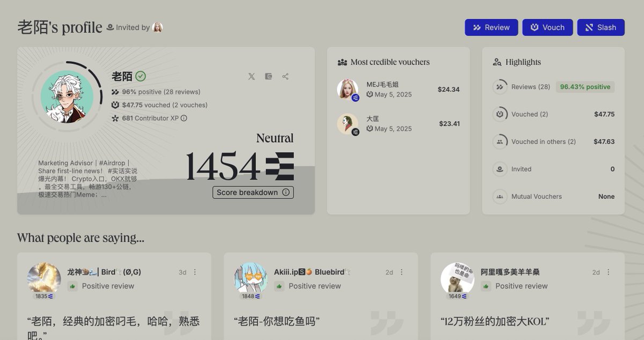Click the Reviews (28) highlight row

553,86
